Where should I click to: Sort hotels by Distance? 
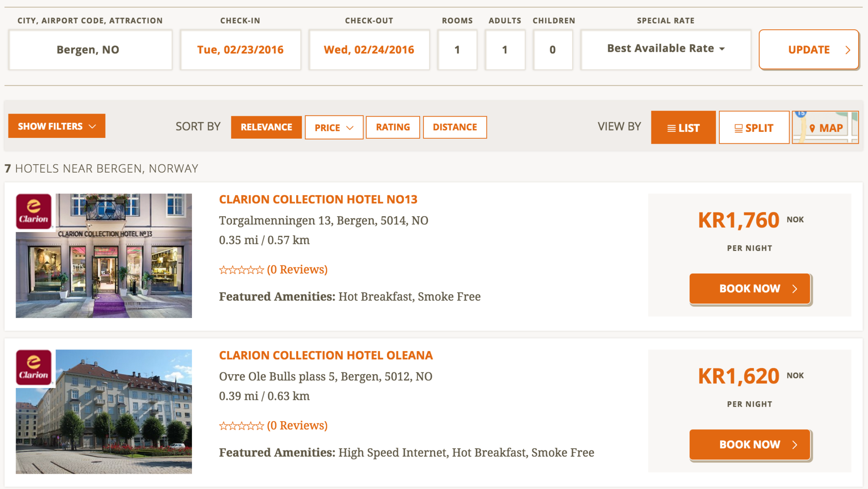pos(455,127)
